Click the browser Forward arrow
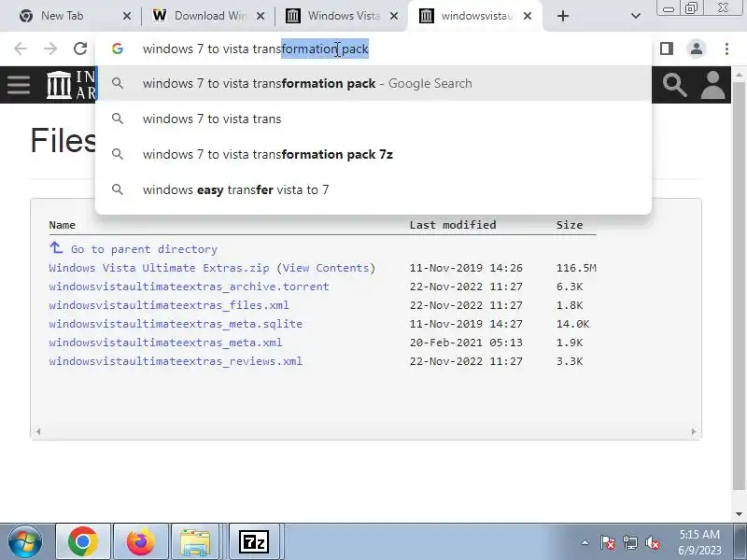Image resolution: width=747 pixels, height=560 pixels. tap(50, 49)
